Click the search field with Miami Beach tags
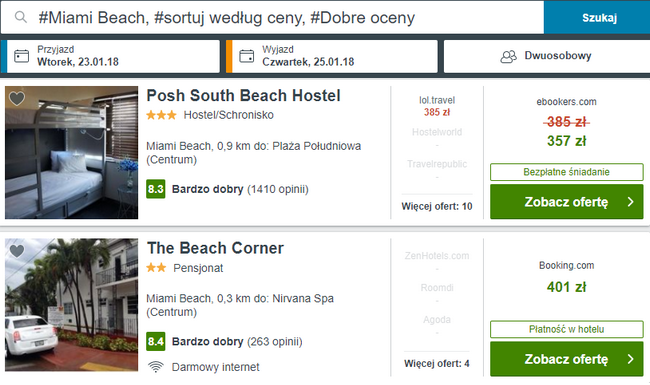650x385 pixels. pos(272,17)
